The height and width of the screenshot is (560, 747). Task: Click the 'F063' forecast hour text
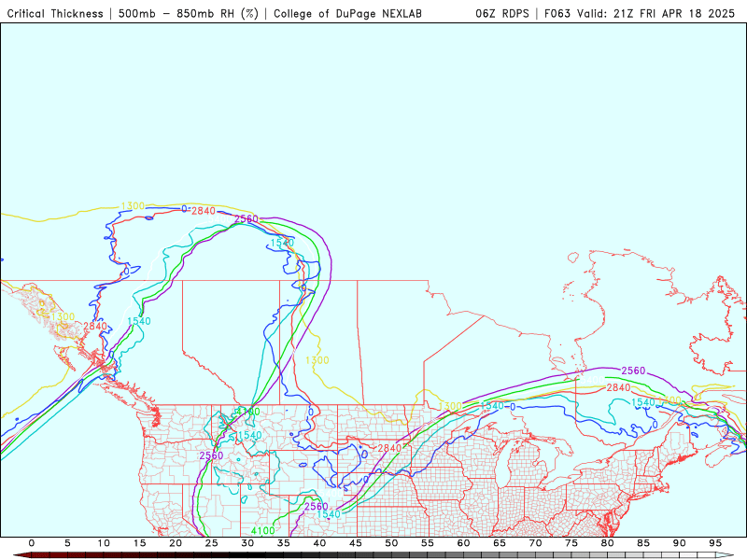557,13
